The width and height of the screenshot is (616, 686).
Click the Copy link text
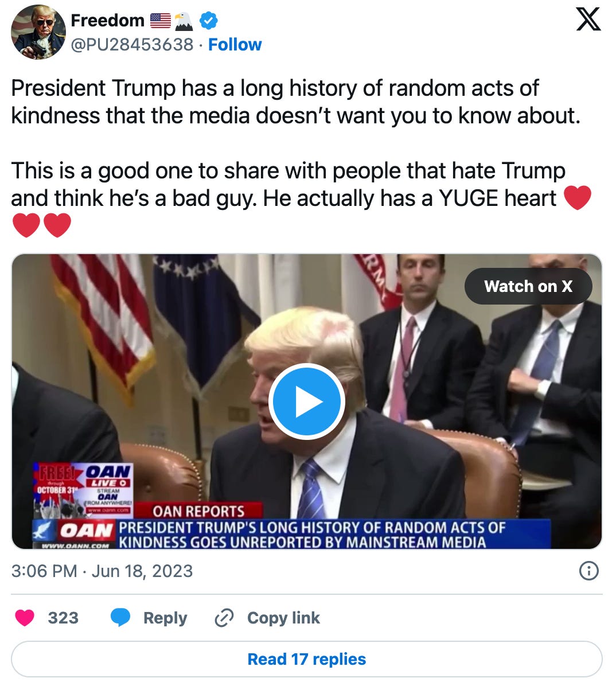pyautogui.click(x=283, y=618)
